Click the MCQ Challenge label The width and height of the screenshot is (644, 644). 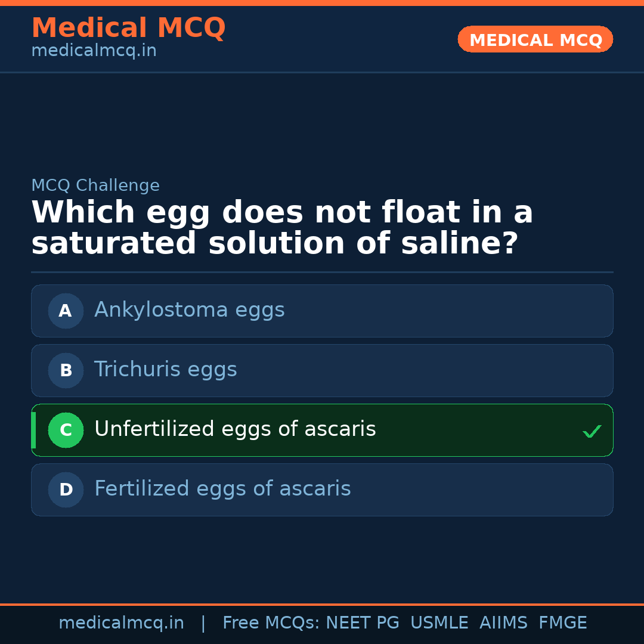click(x=95, y=186)
